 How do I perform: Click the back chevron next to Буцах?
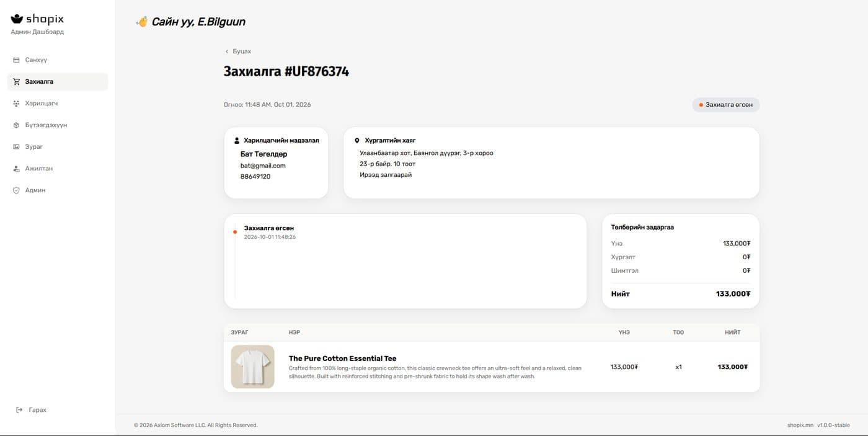[x=227, y=51]
